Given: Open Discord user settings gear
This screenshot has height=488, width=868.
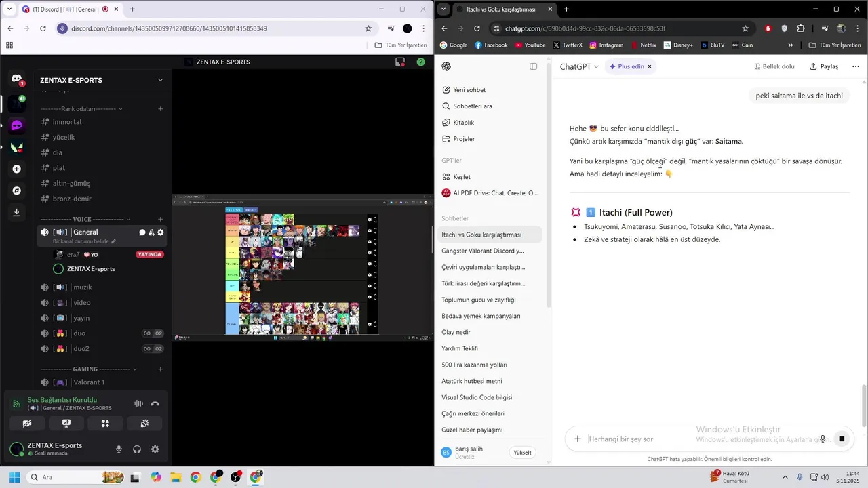Looking at the screenshot, I should tap(155, 449).
